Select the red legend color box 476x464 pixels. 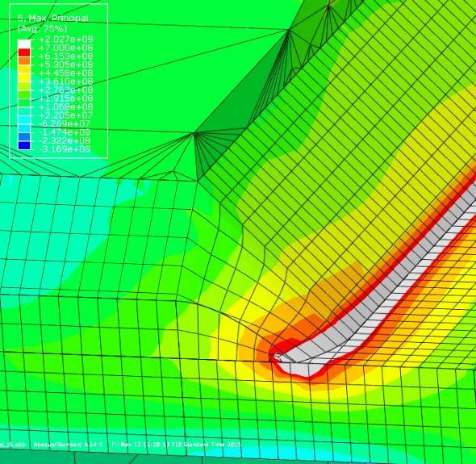point(24,52)
